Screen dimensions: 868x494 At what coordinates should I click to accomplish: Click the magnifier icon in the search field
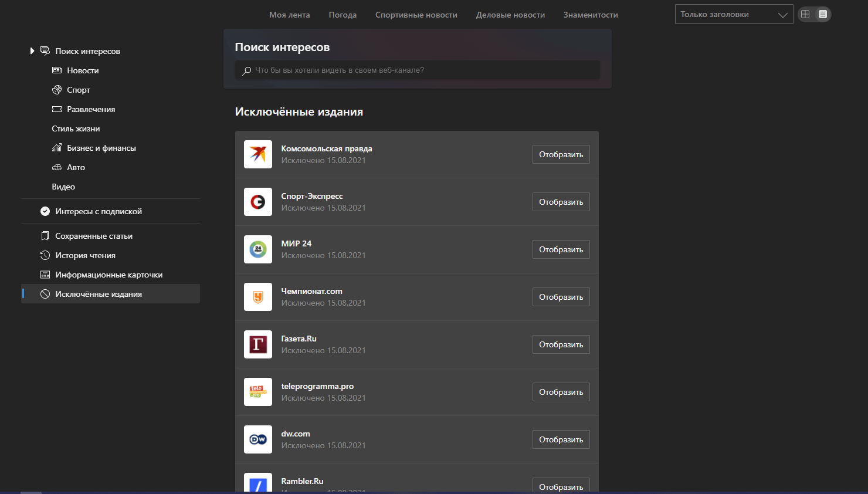[x=247, y=70]
